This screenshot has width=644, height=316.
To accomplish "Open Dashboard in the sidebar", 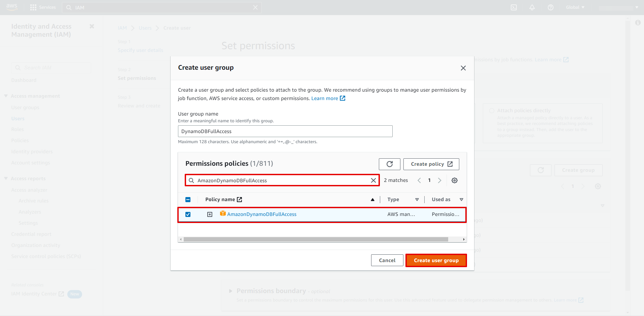I will tap(24, 80).
